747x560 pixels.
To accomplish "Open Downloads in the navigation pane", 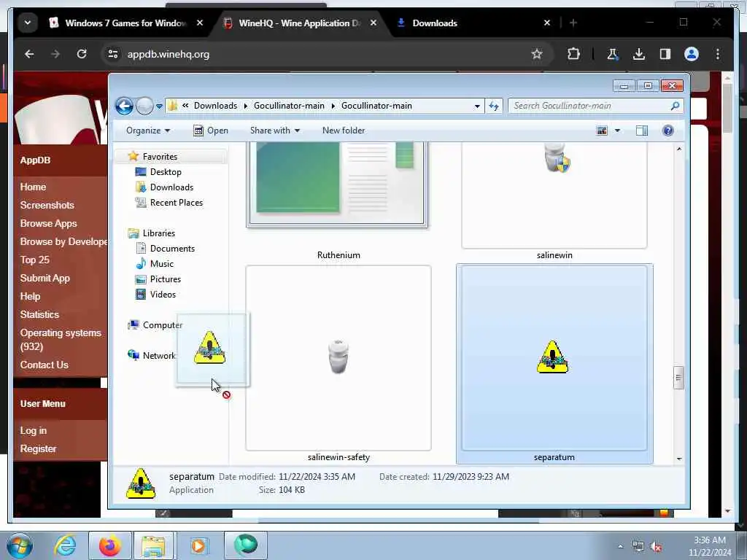I will tap(171, 187).
